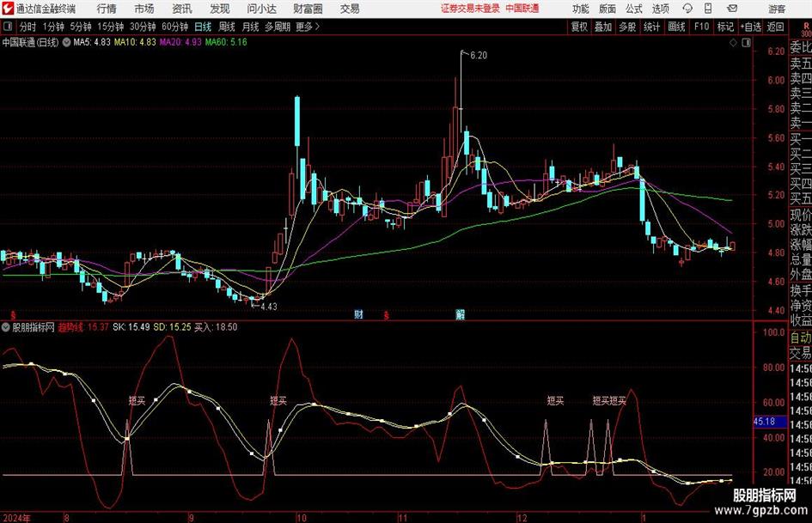Click the 交易 button in side panel
This screenshot has height=523, width=812.
click(x=801, y=353)
